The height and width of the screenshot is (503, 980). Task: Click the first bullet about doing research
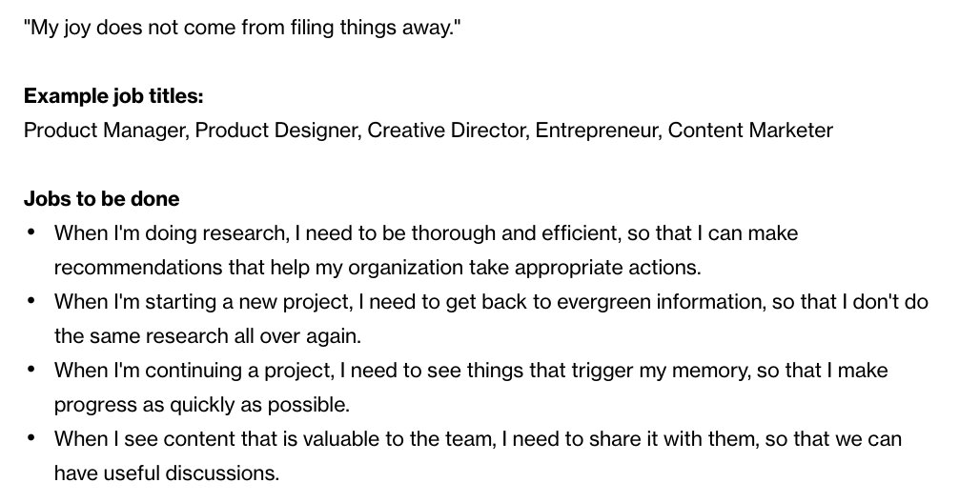coord(426,251)
